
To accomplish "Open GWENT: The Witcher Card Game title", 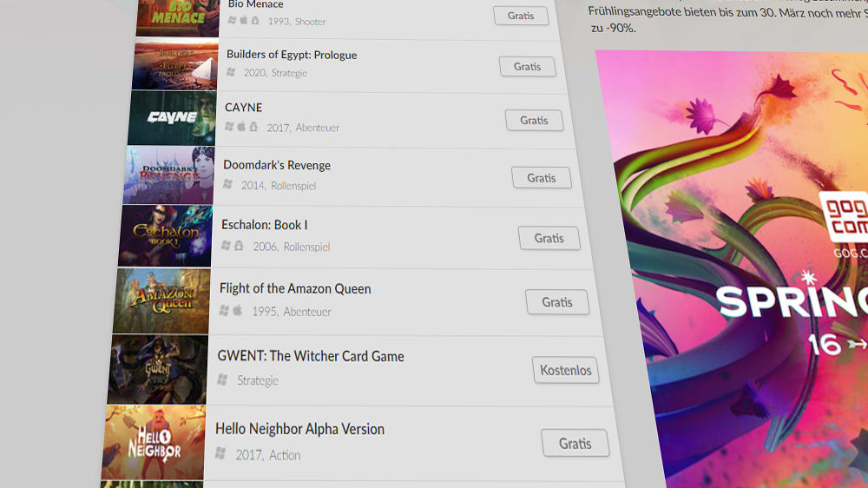I will pyautogui.click(x=311, y=356).
